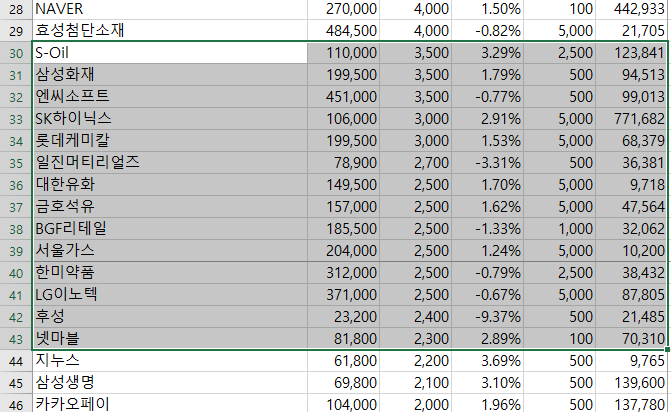
Task: Click the percent cell 3.29%
Action: click(487, 53)
